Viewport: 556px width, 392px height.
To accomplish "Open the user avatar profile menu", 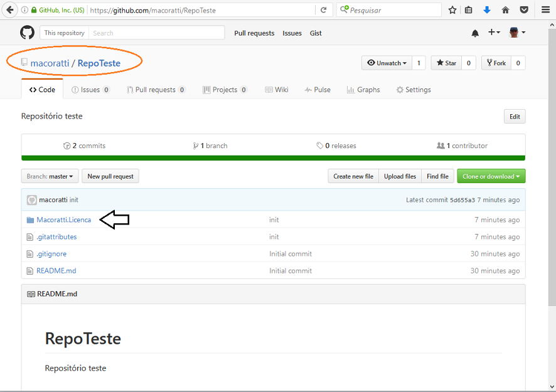I will point(517,33).
